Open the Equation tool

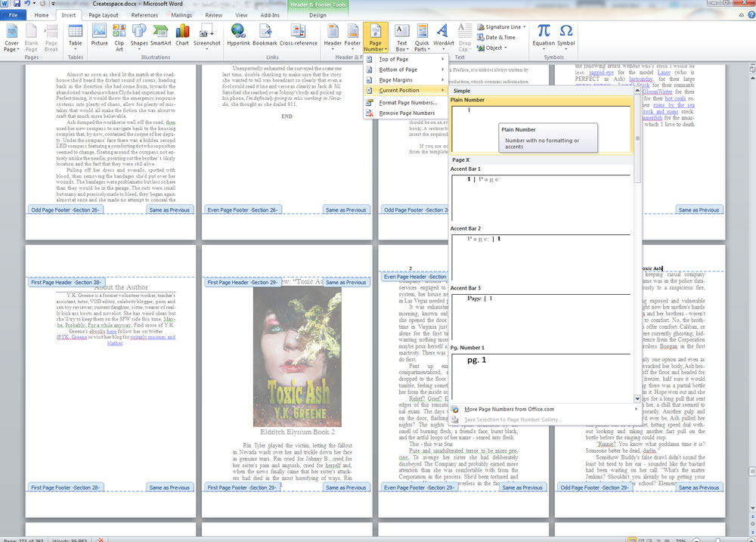click(x=543, y=35)
